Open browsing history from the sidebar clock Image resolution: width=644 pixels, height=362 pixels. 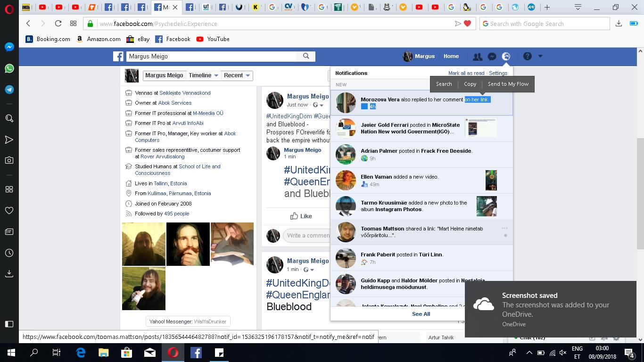pos(9,253)
